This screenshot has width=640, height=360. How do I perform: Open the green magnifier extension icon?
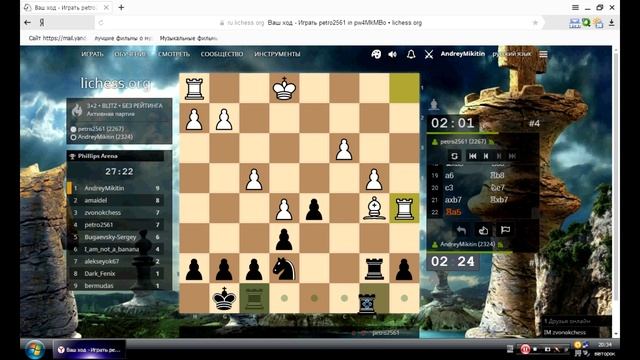click(x=587, y=23)
